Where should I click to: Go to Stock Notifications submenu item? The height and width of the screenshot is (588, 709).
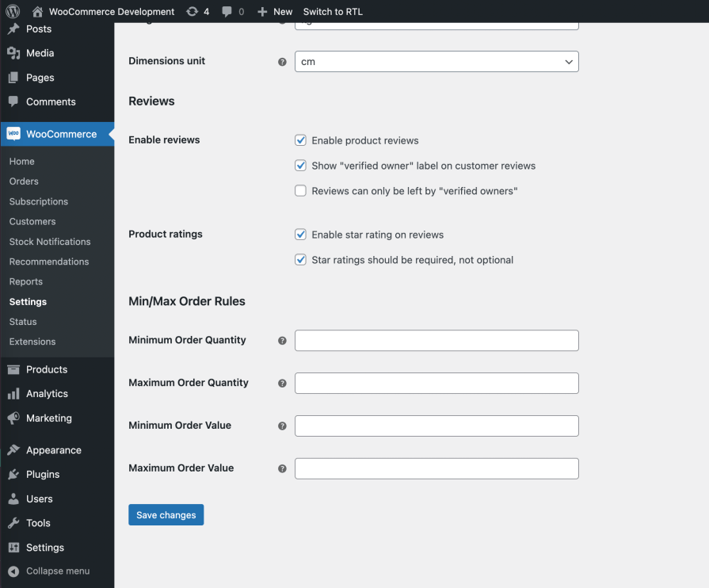click(x=50, y=242)
